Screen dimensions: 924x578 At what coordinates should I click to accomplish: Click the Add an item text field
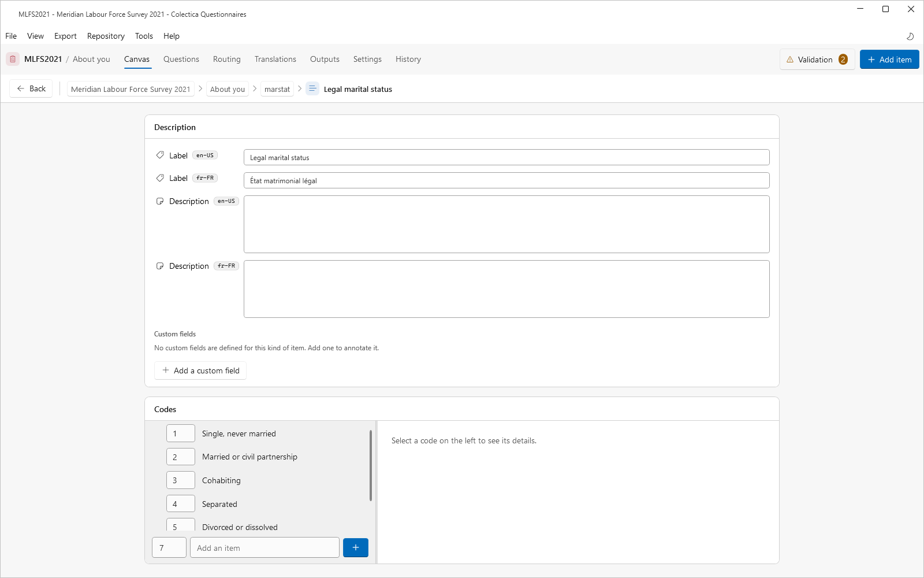264,547
